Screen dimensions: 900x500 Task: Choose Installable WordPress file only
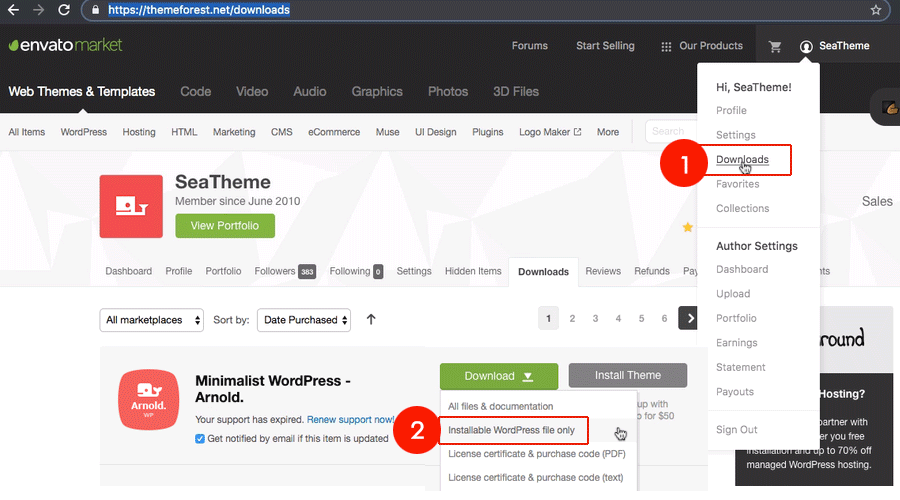(511, 430)
